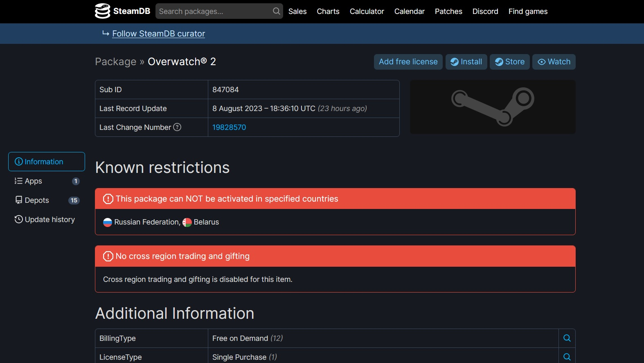Screen dimensions: 644x363
Task: Click the Single Purchase license value
Action: [239, 357]
